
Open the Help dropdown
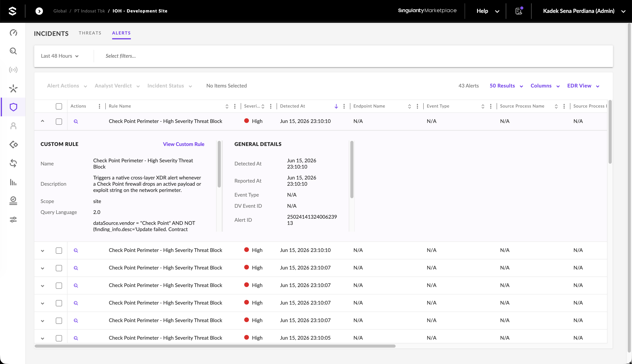[488, 11]
